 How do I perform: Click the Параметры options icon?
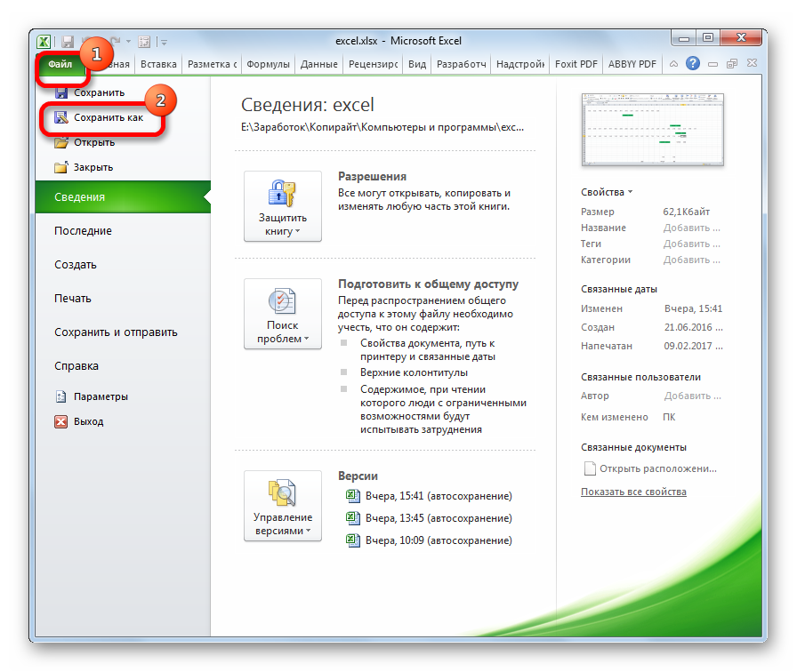click(60, 396)
